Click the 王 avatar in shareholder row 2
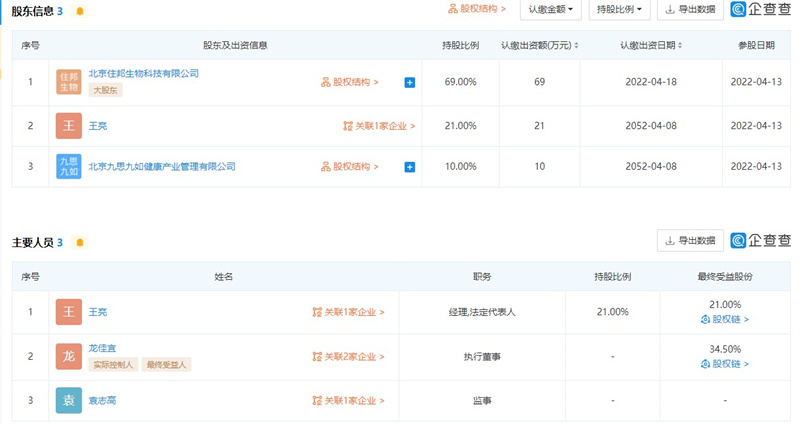This screenshot has width=800, height=424. click(x=68, y=126)
